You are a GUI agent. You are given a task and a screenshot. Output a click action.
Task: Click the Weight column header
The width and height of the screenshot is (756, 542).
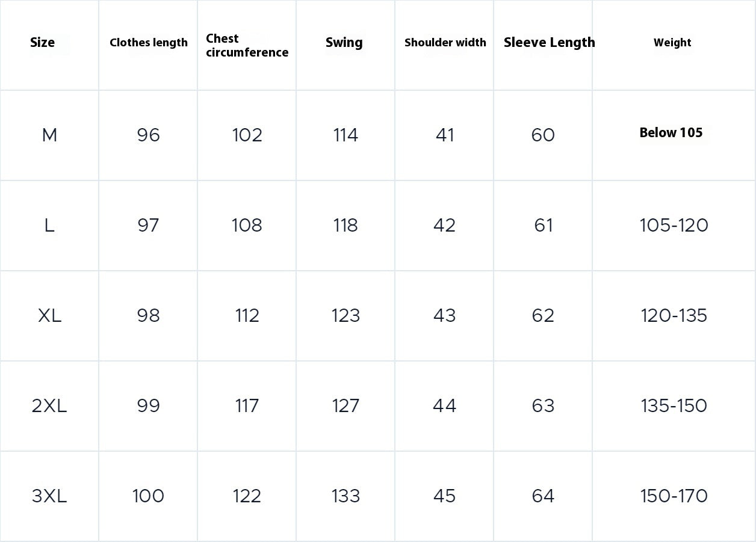[672, 43]
